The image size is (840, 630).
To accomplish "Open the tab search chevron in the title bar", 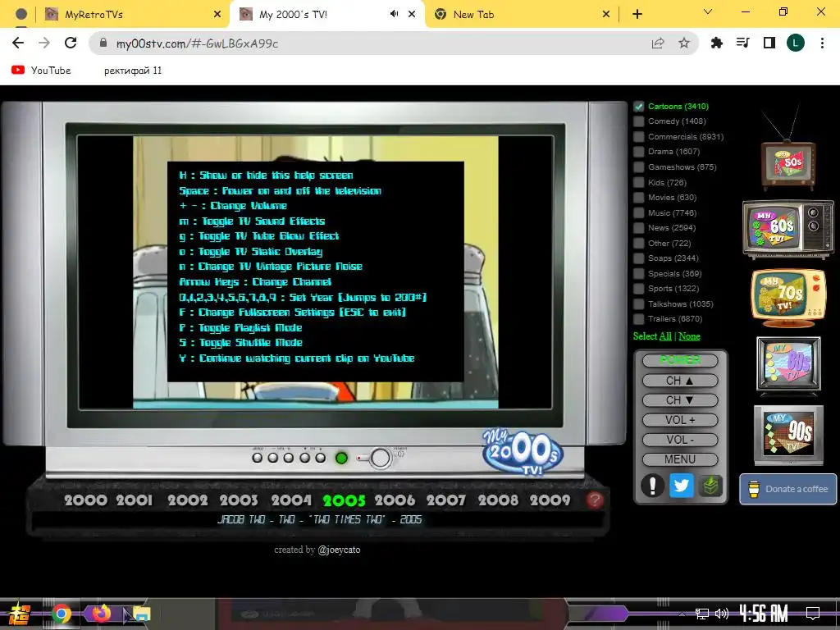I will point(708,11).
